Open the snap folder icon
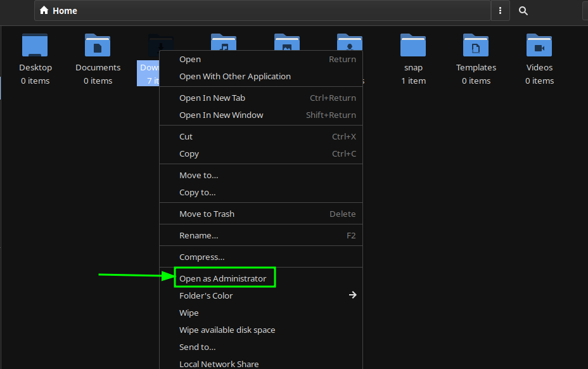588x369 pixels. pos(412,45)
